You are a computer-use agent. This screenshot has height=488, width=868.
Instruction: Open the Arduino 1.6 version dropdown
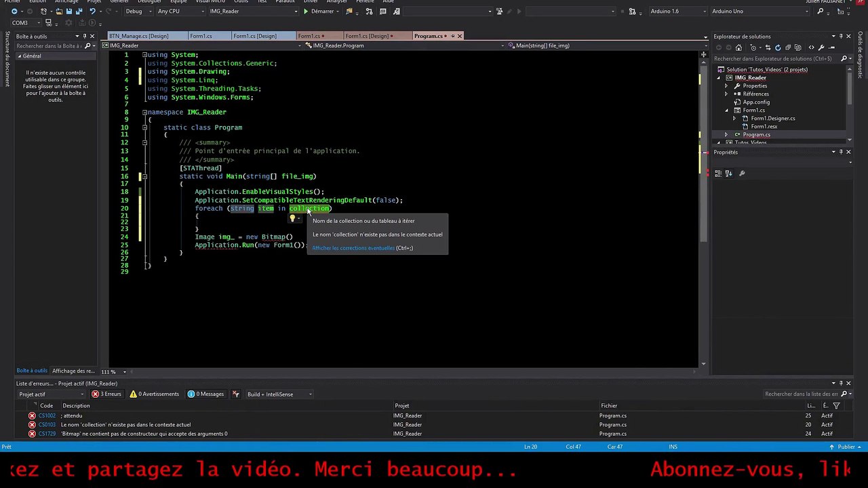point(677,12)
